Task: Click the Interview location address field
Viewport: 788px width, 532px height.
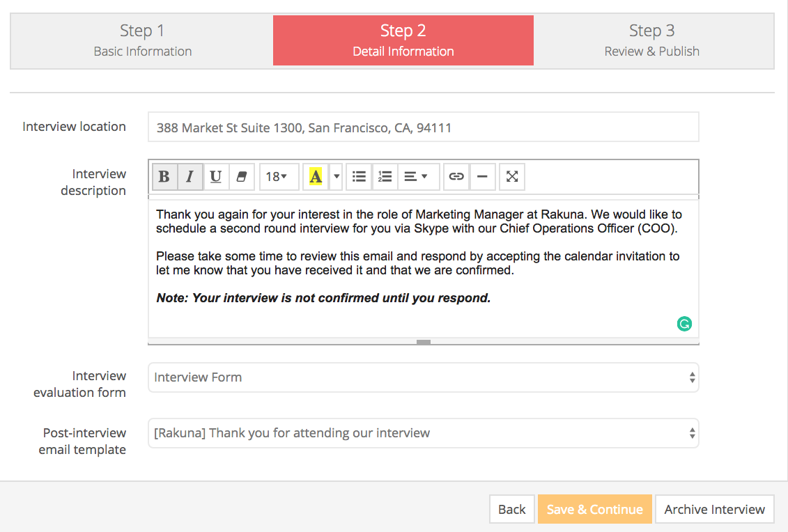Action: click(x=423, y=127)
